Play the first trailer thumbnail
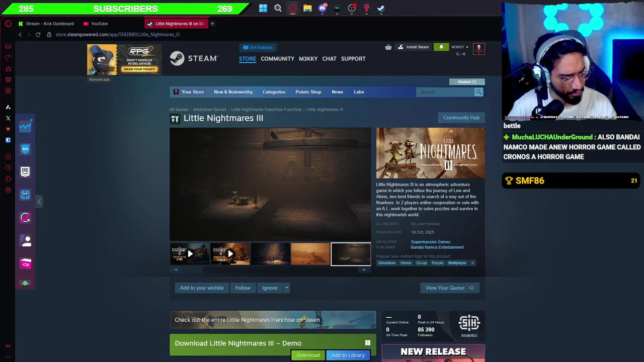The width and height of the screenshot is (644, 362). (x=190, y=254)
